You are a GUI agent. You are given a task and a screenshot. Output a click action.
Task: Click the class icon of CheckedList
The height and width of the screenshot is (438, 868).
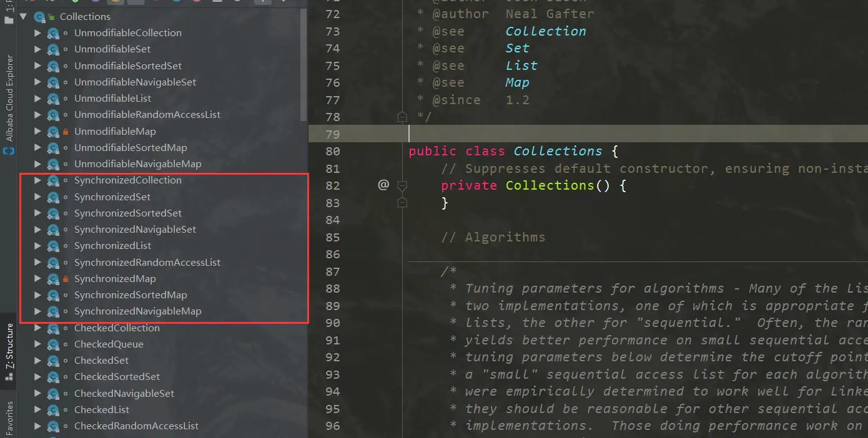click(54, 410)
